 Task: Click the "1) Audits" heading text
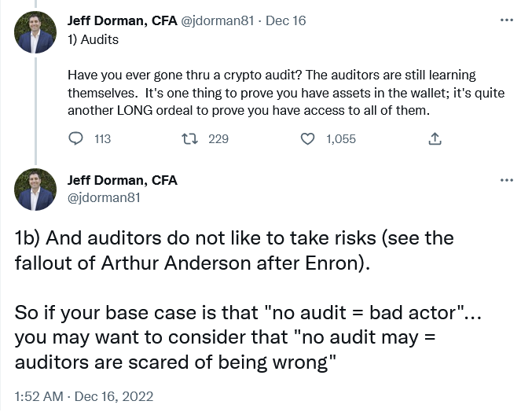point(93,39)
